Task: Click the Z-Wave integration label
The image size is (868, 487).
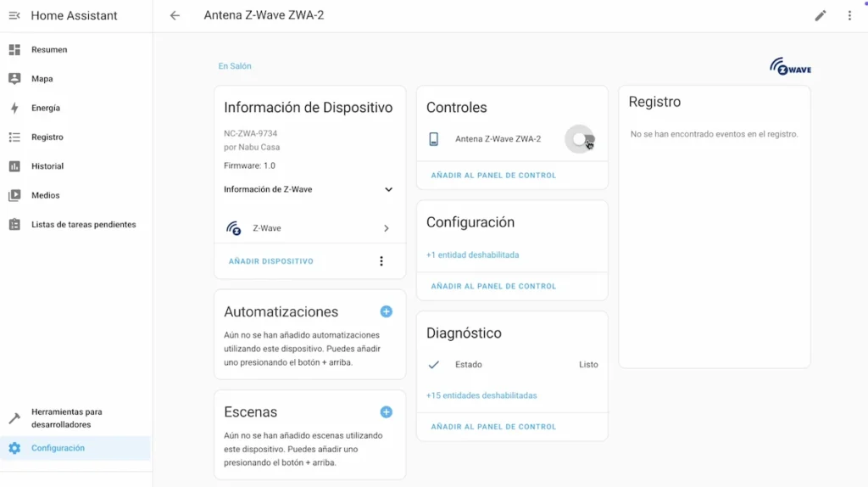Action: point(267,228)
